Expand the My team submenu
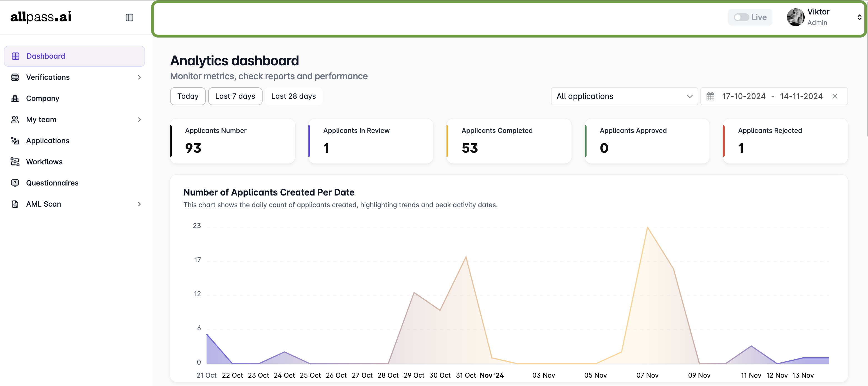 (x=139, y=120)
